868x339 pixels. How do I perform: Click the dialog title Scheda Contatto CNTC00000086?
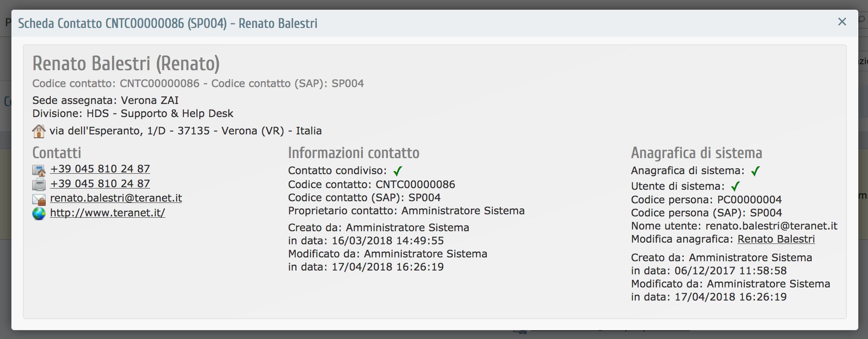click(x=168, y=23)
